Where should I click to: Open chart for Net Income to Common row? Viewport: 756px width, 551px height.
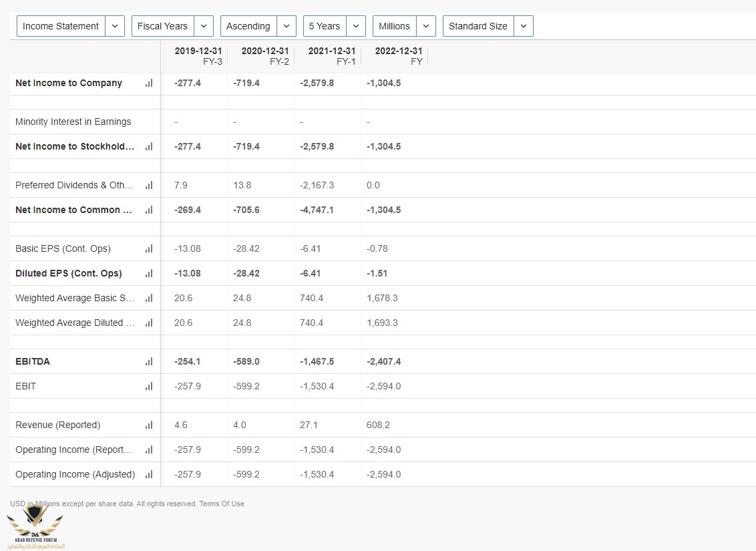point(148,210)
